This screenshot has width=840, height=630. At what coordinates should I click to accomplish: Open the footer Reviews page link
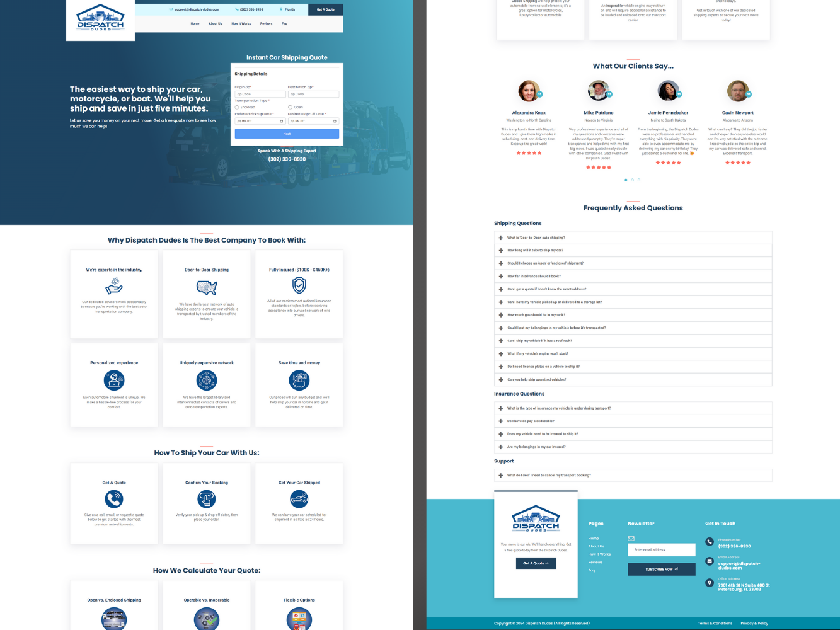coord(595,562)
